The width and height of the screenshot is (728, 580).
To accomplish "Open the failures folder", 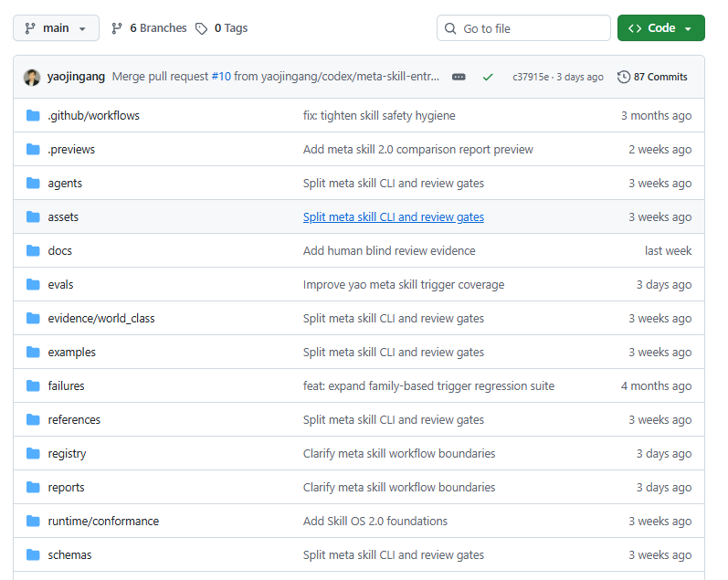I will tap(67, 385).
